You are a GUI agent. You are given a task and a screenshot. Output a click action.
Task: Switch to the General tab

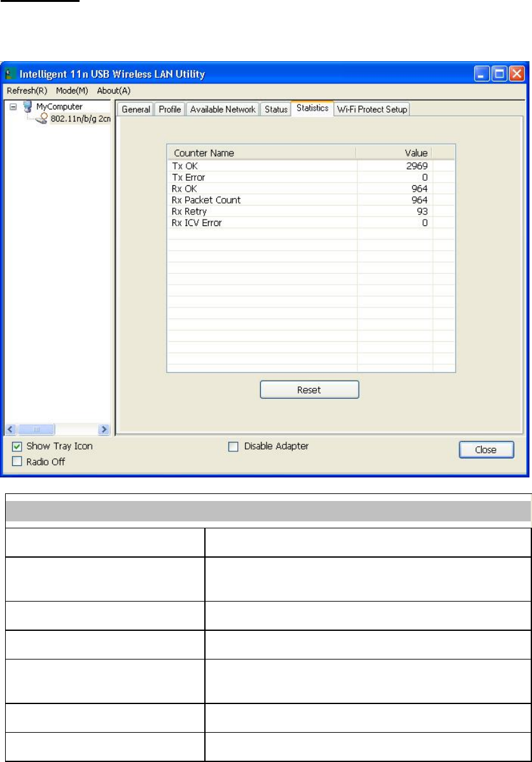tap(136, 109)
